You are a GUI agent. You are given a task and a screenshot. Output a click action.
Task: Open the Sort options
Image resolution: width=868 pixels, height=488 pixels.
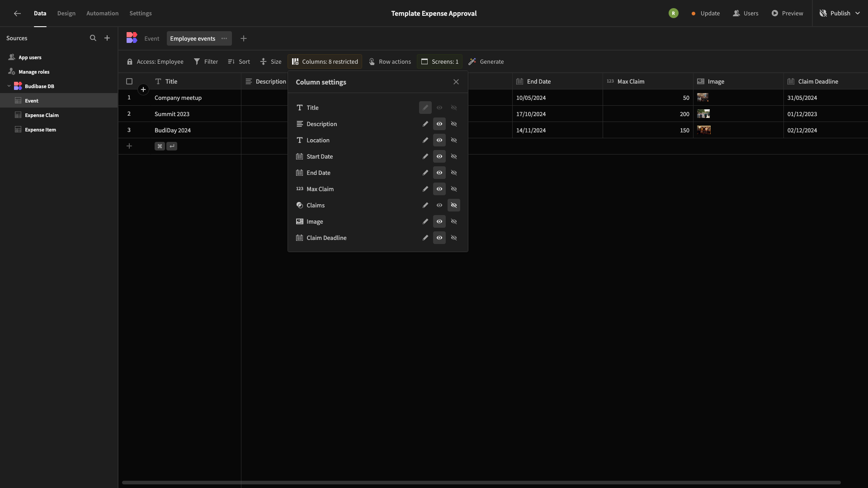coord(239,61)
